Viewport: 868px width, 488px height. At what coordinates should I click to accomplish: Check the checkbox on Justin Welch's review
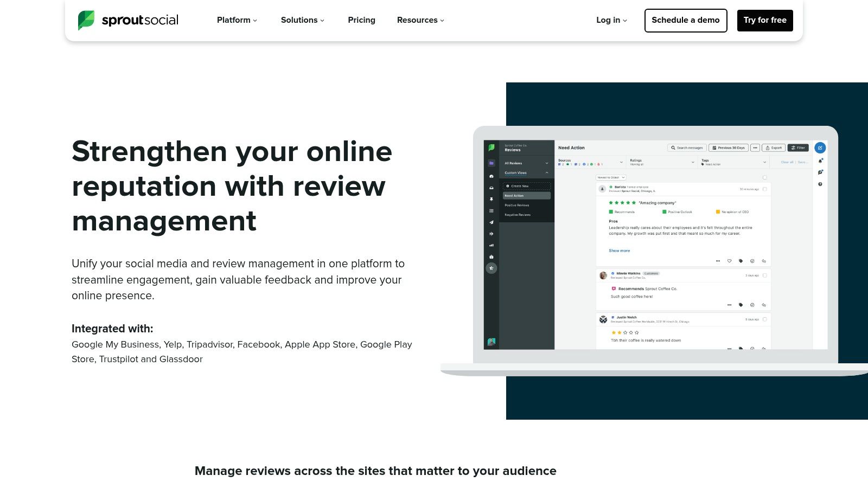pyautogui.click(x=765, y=320)
